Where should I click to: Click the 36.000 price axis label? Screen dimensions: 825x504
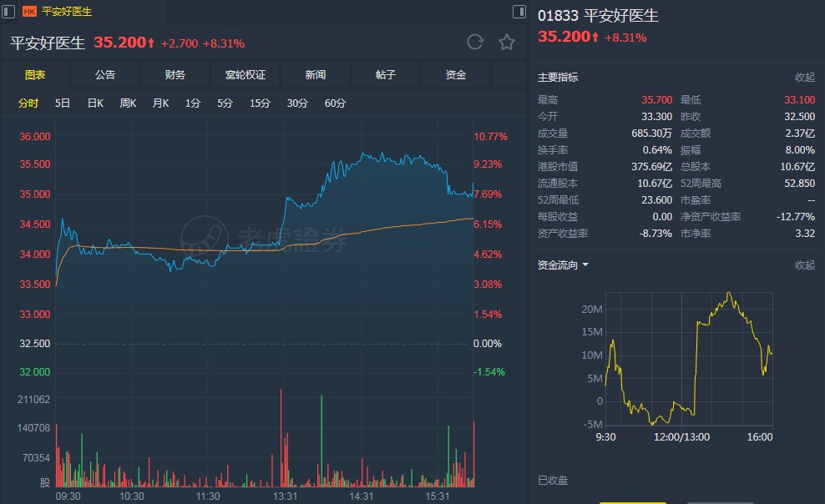35,137
